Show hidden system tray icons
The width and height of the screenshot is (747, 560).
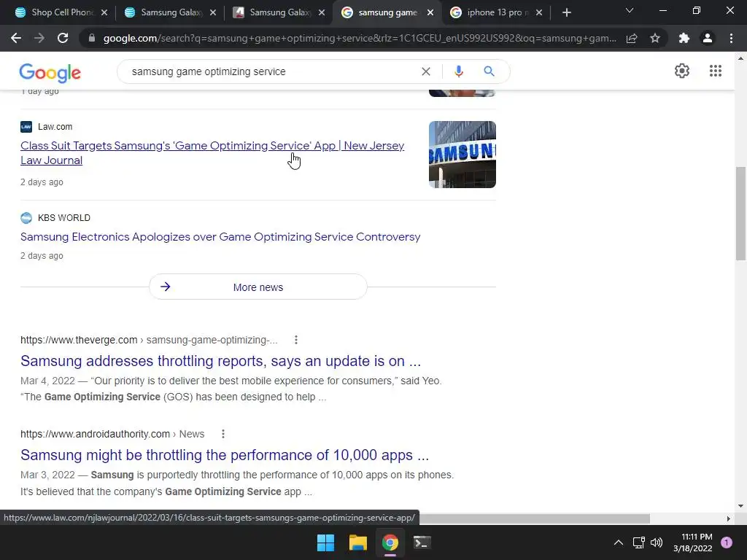pyautogui.click(x=619, y=542)
